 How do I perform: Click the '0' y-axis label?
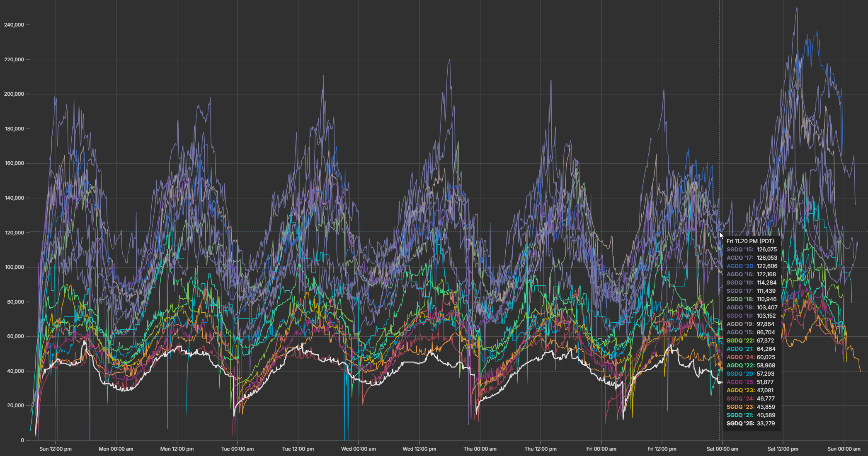[x=22, y=440]
